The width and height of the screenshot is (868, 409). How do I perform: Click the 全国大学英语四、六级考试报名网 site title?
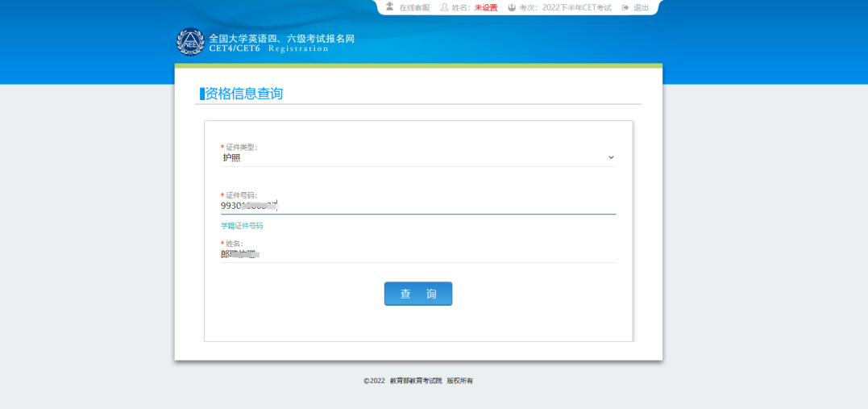pyautogui.click(x=281, y=38)
